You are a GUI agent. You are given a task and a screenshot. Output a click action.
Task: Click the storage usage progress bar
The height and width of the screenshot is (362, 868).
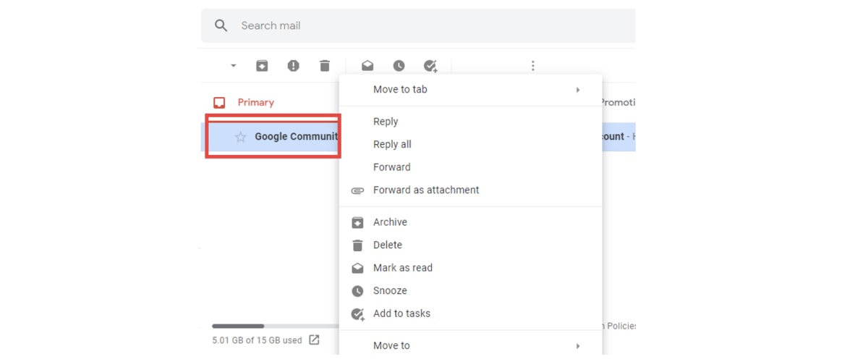click(275, 326)
